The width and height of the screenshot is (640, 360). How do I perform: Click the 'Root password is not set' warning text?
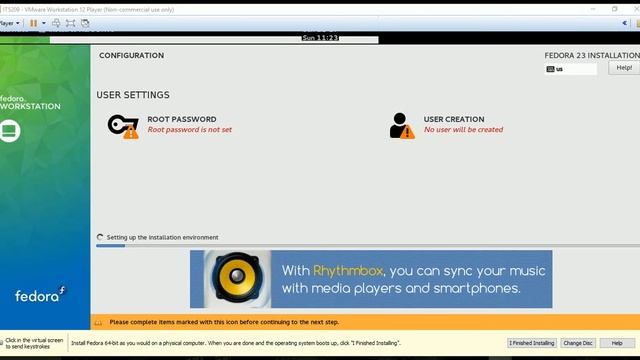click(190, 129)
